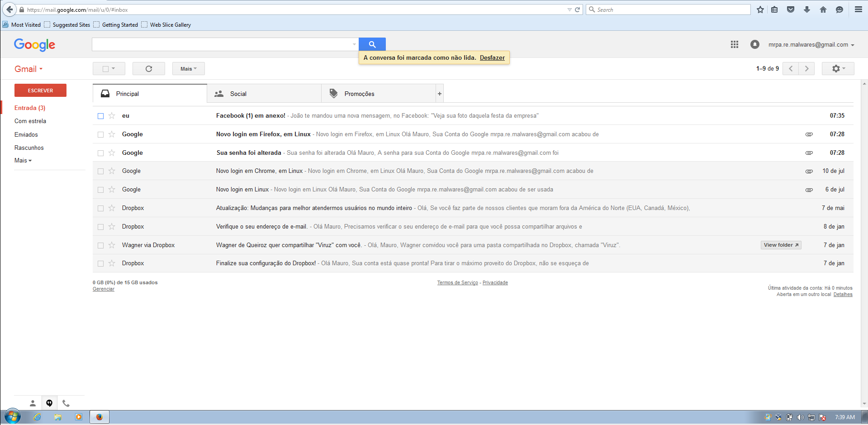
Task: Open Hangouts contacts list
Action: 32,402
